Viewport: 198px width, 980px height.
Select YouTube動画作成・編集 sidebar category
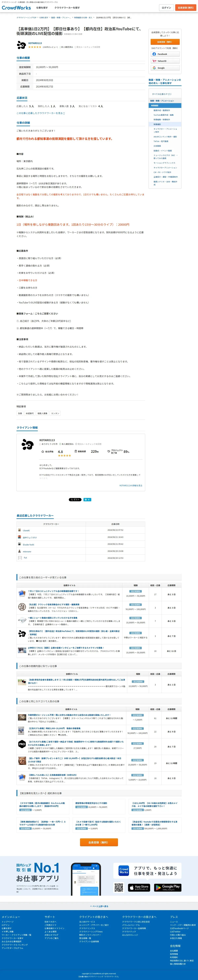pos(163,115)
